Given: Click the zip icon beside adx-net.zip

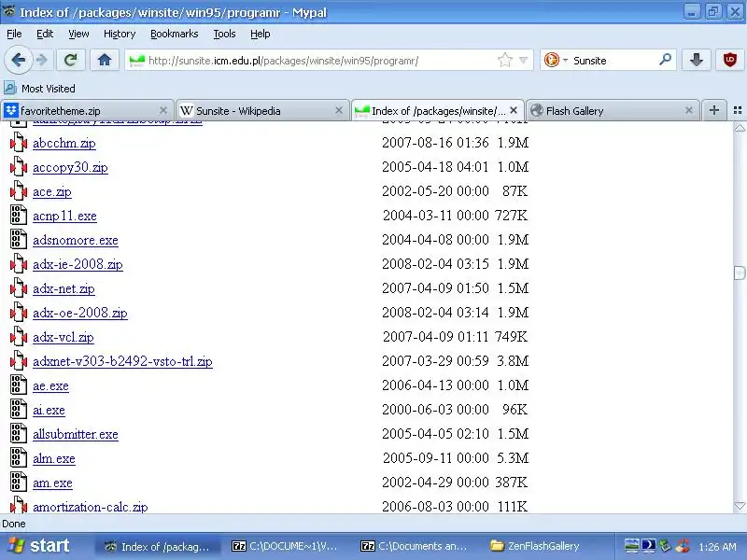Looking at the screenshot, I should [19, 288].
